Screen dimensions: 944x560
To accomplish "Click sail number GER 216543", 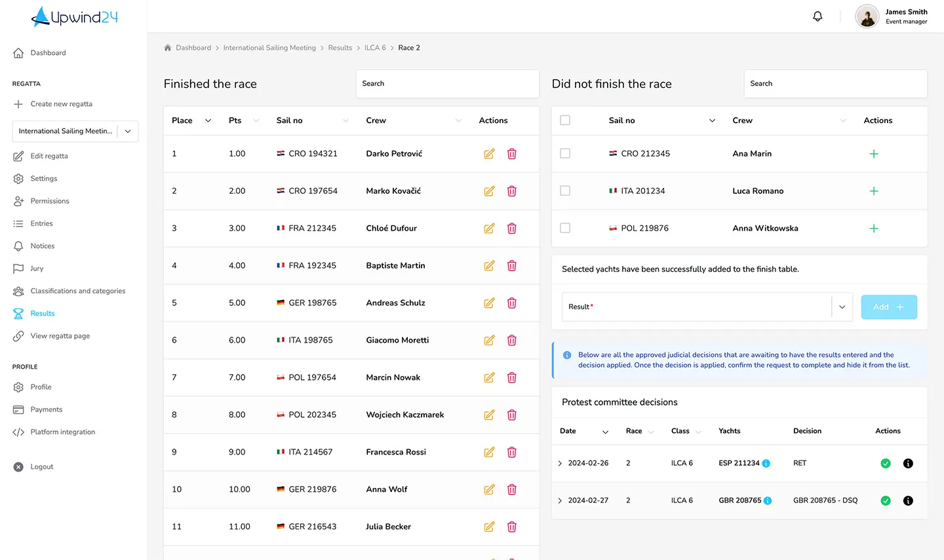I will (312, 527).
